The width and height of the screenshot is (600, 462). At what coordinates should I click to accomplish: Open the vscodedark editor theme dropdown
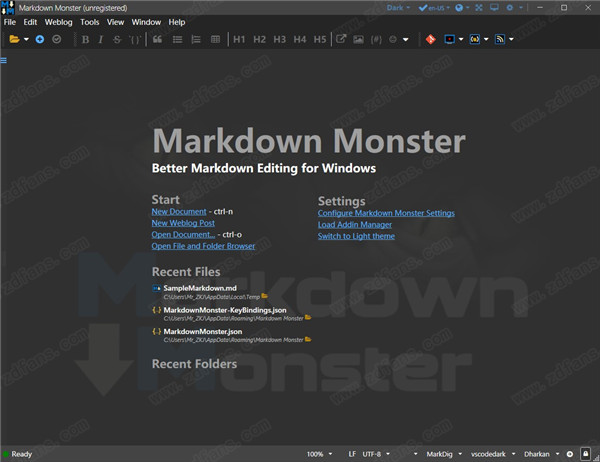[492, 454]
